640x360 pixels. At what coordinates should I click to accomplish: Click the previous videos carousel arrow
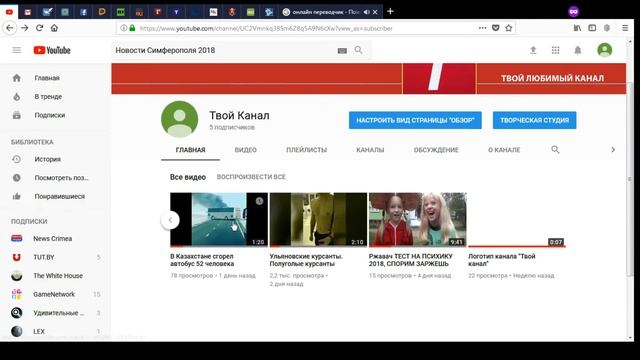pyautogui.click(x=170, y=220)
